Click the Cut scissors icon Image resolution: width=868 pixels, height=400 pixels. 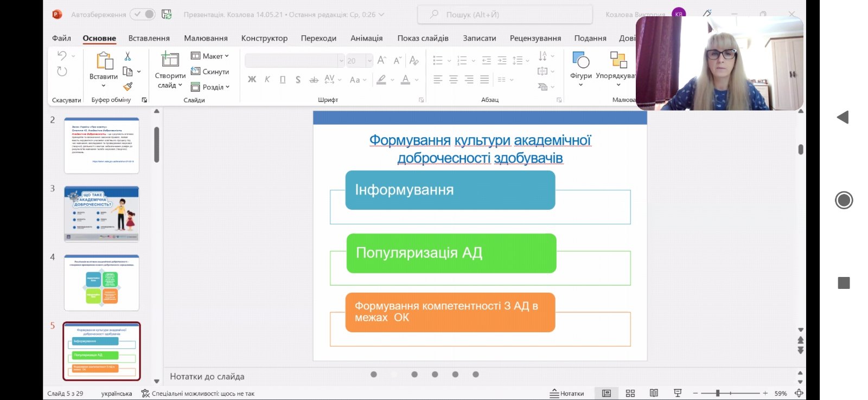(128, 56)
